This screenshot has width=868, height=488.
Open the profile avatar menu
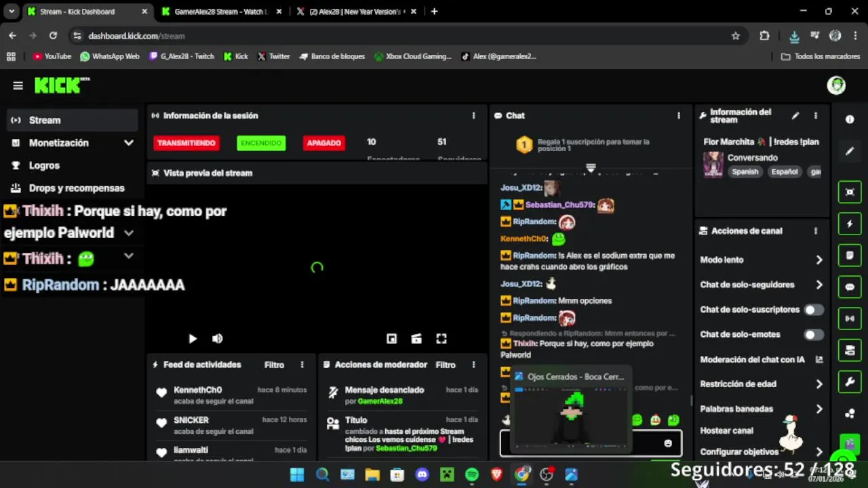tap(836, 85)
